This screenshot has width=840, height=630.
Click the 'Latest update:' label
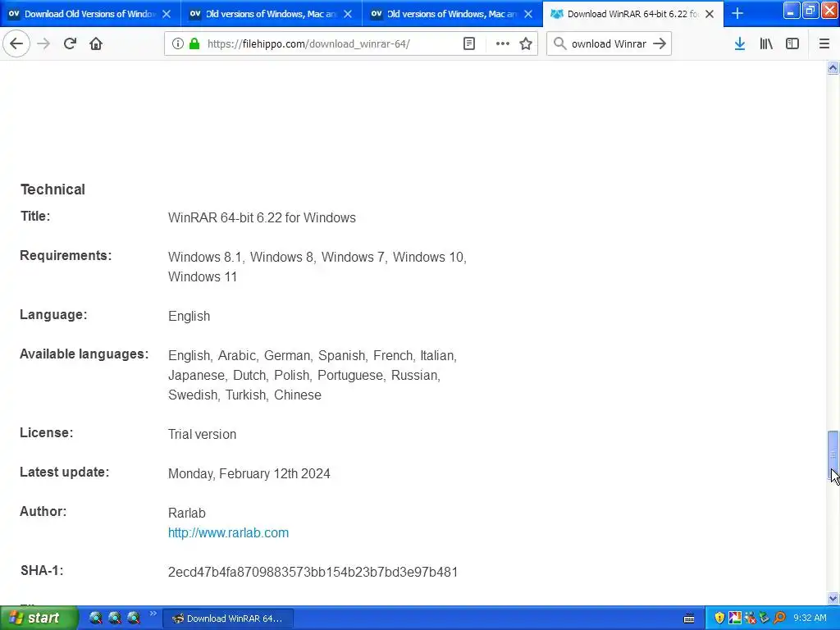click(x=64, y=472)
